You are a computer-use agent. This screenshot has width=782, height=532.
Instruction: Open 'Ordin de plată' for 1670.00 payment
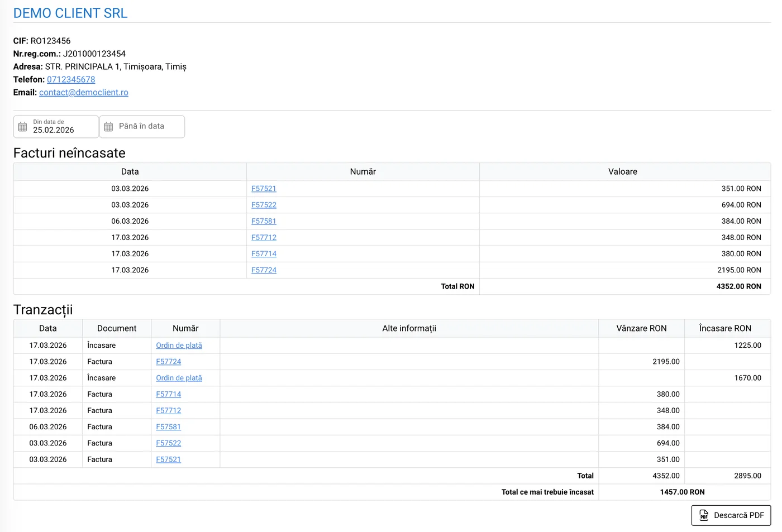(179, 378)
